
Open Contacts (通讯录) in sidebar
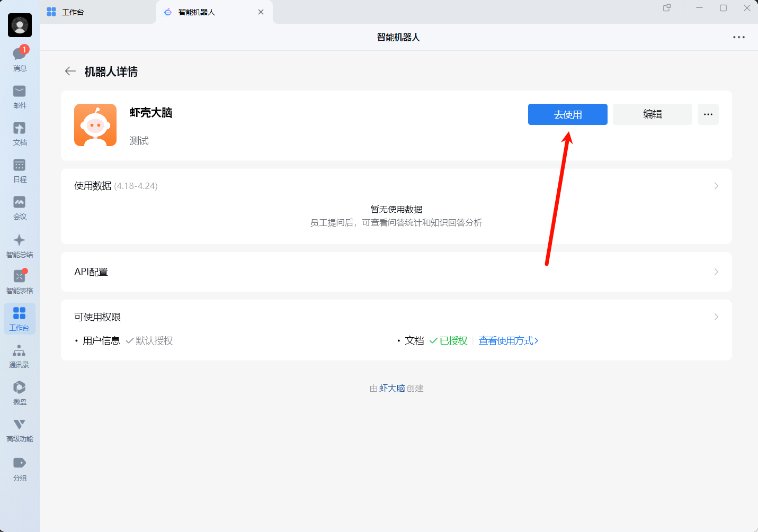point(20,356)
